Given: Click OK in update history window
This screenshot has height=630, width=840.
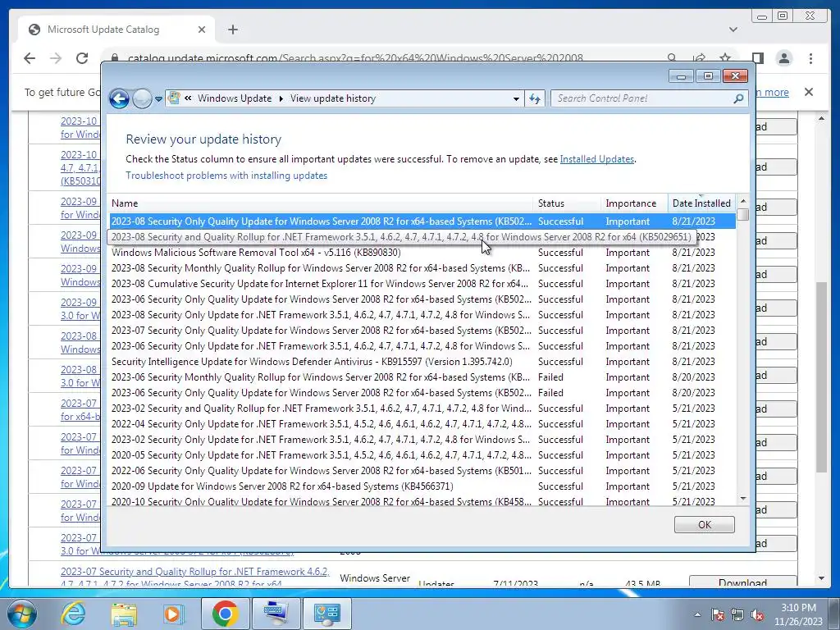Looking at the screenshot, I should [704, 525].
